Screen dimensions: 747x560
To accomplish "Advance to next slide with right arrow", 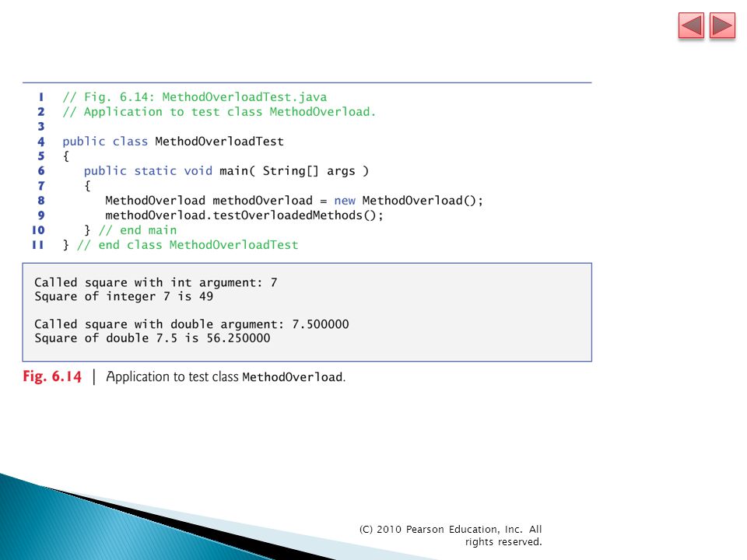I will (722, 26).
